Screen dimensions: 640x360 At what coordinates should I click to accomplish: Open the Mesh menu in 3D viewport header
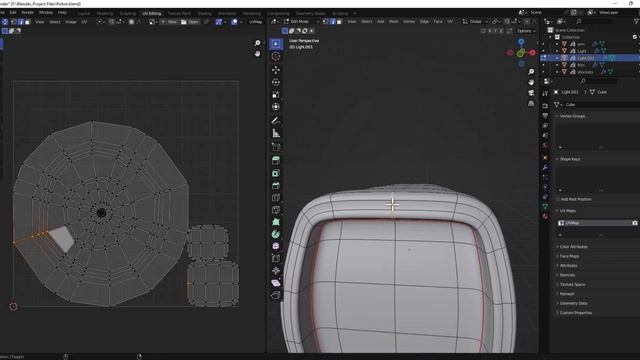tap(393, 22)
